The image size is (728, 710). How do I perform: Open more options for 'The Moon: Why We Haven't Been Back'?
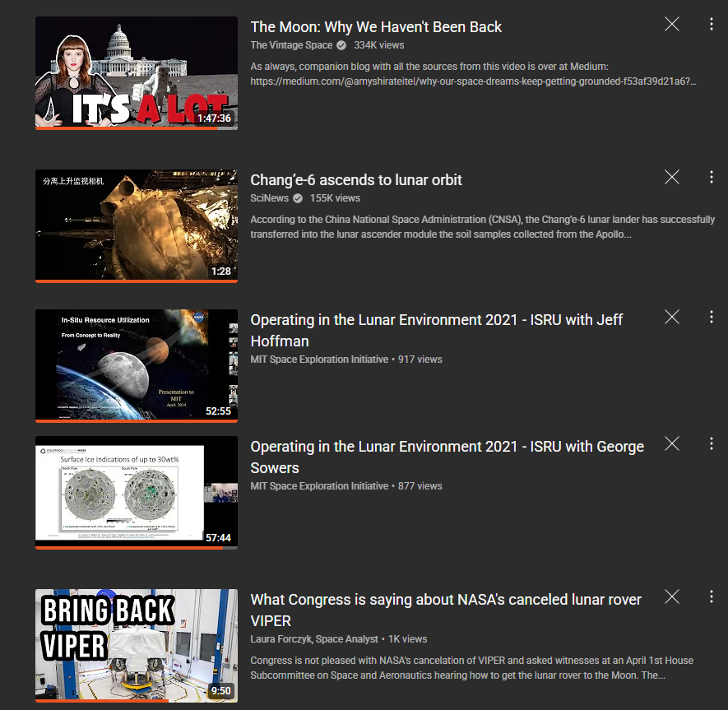coord(712,24)
